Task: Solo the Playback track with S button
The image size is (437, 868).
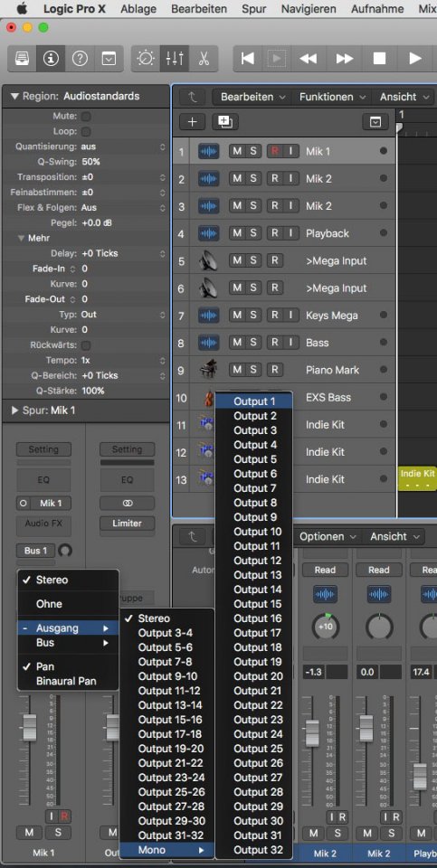Action: click(x=253, y=233)
